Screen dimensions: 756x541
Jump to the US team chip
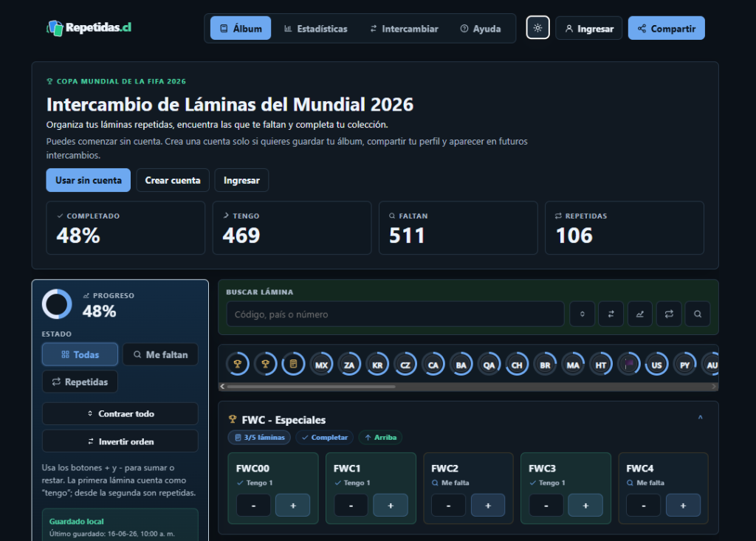656,364
